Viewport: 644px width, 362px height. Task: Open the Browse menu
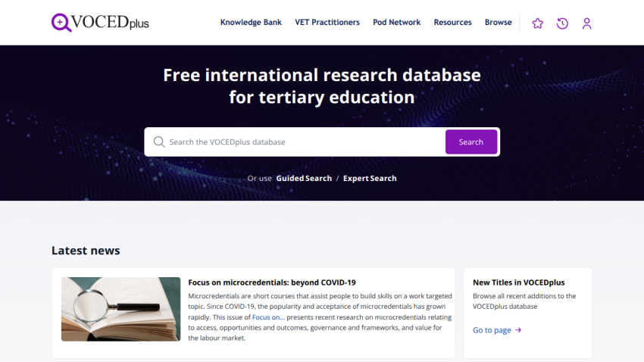click(499, 22)
